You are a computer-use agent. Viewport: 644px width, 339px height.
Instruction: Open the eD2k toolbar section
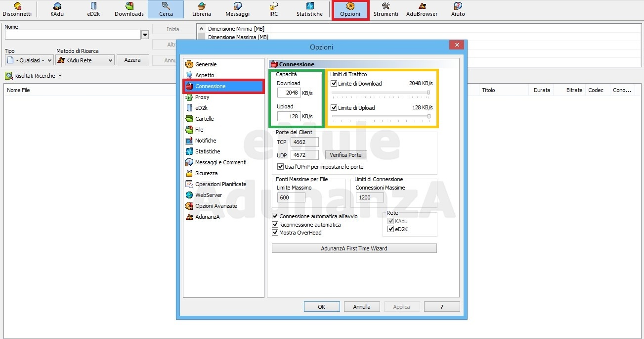(x=93, y=9)
